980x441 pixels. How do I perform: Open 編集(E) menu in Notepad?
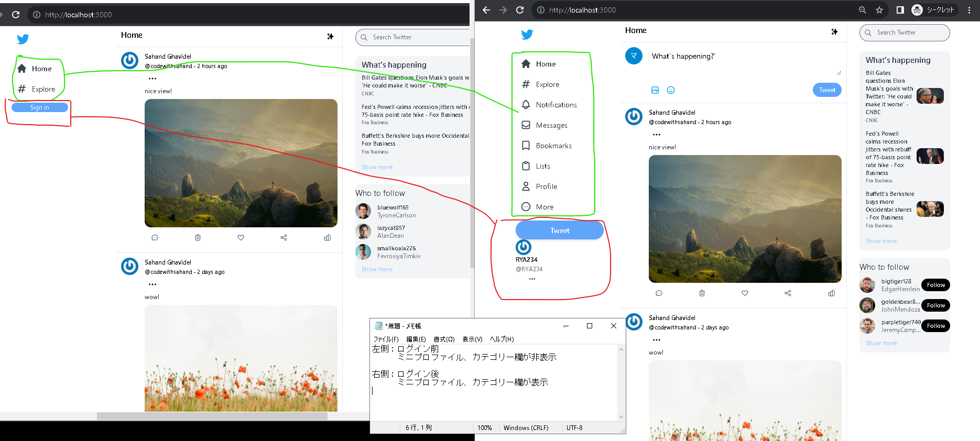click(x=416, y=339)
